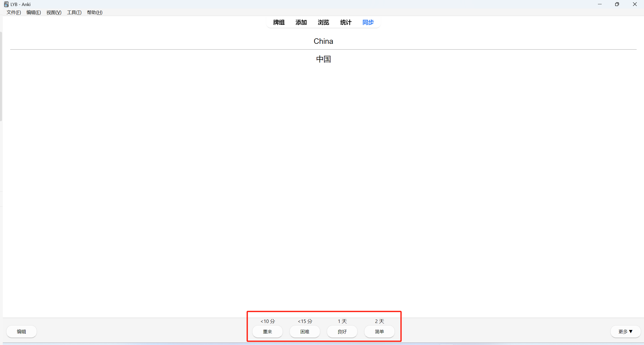Click the blue 同步 sync link
644x345 pixels.
(368, 22)
